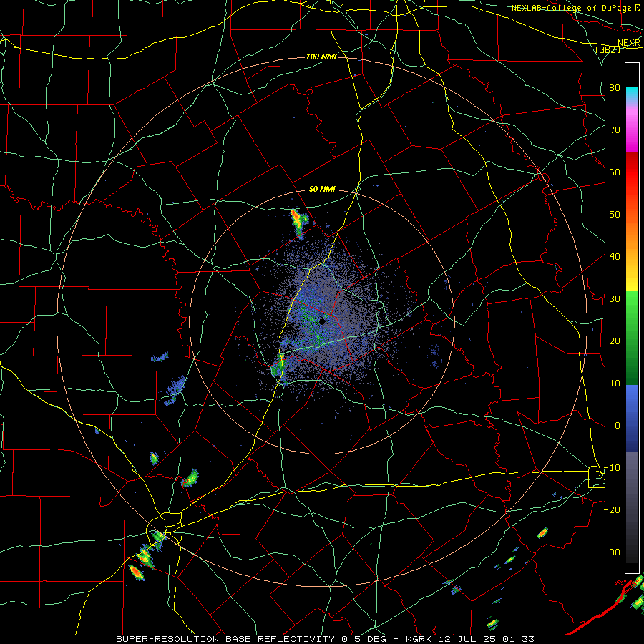This screenshot has width=644, height=644.
Task: Click the positive 30 value on the dBZ scale
Action: point(615,298)
